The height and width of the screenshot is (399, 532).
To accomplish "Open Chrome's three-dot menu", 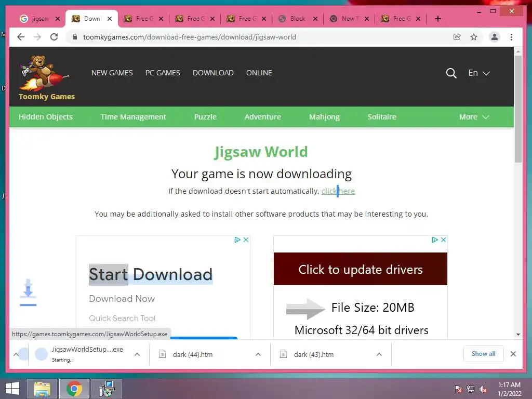I will [x=511, y=37].
